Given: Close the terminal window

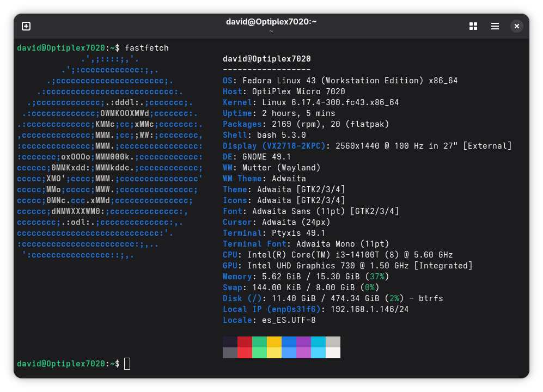Looking at the screenshot, I should (x=516, y=26).
